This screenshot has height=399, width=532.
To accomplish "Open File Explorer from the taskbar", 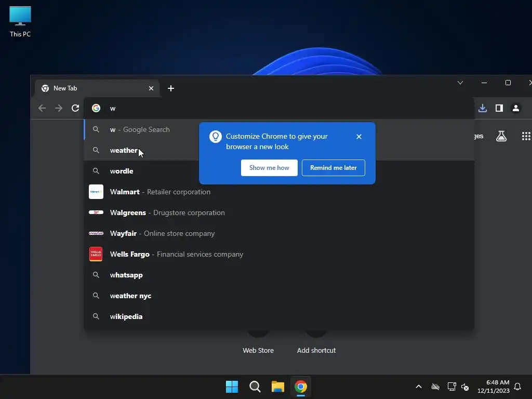I will click(278, 387).
